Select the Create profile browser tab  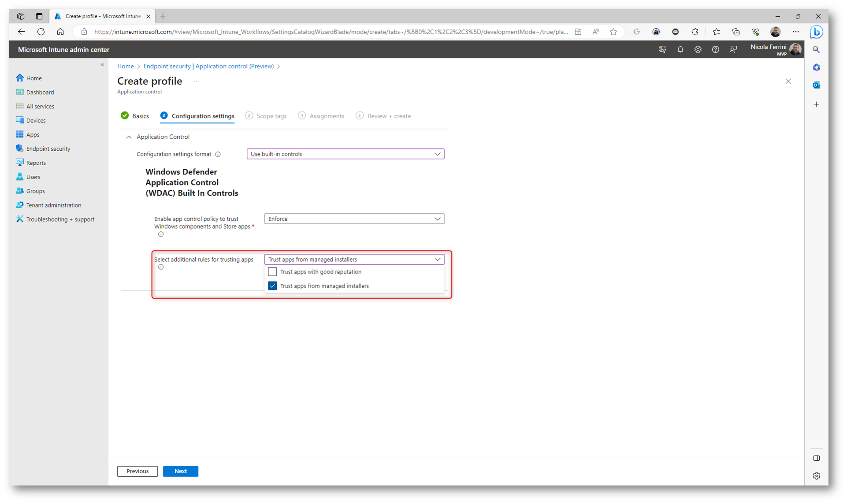101,16
